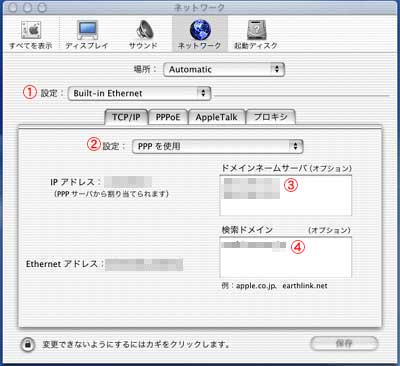Click the 'Ethernet アドレス' label
The height and width of the screenshot is (366, 400).
(x=65, y=264)
